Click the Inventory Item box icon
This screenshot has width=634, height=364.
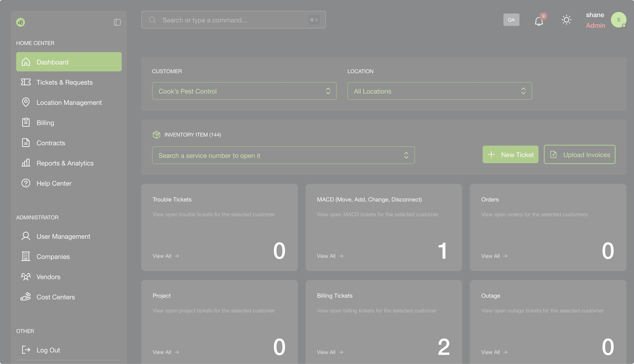coord(156,135)
